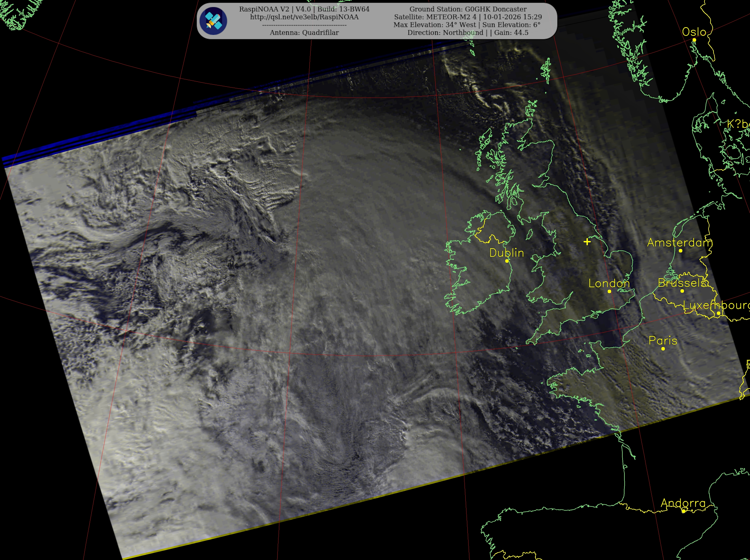Click the Luxembourg city marker dot
Image resolution: width=750 pixels, height=560 pixels.
click(719, 313)
